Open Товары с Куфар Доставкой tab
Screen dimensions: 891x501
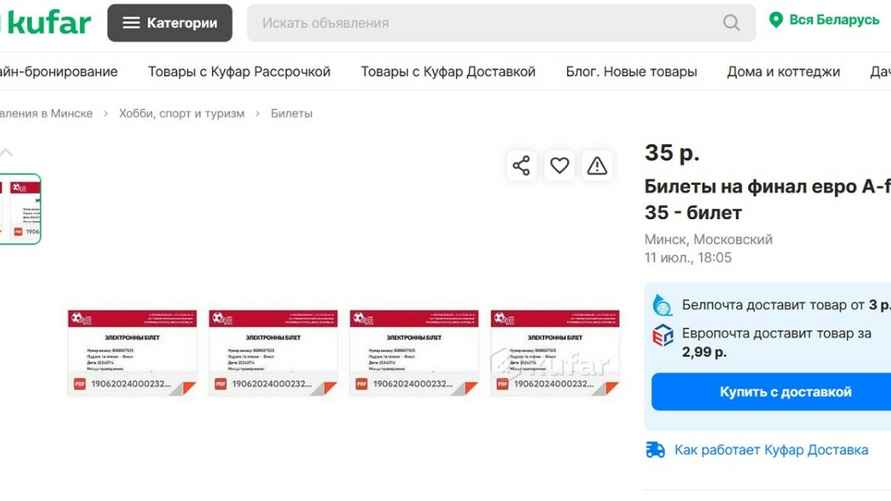448,72
